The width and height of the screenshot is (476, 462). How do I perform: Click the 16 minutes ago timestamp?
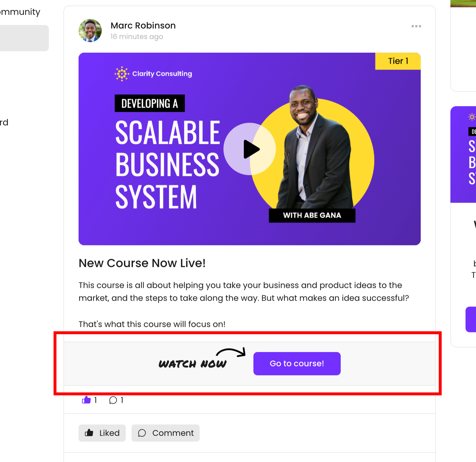(137, 37)
